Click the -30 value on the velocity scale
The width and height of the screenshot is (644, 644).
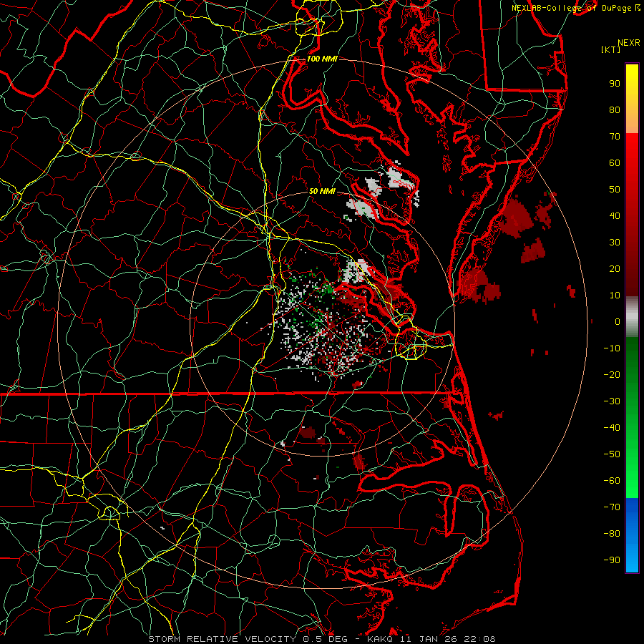612,401
